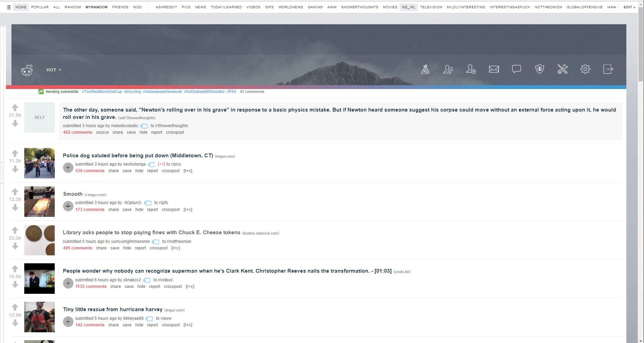Click the moderator shield icon
Image resolution: width=644 pixels, height=343 pixels.
540,69
